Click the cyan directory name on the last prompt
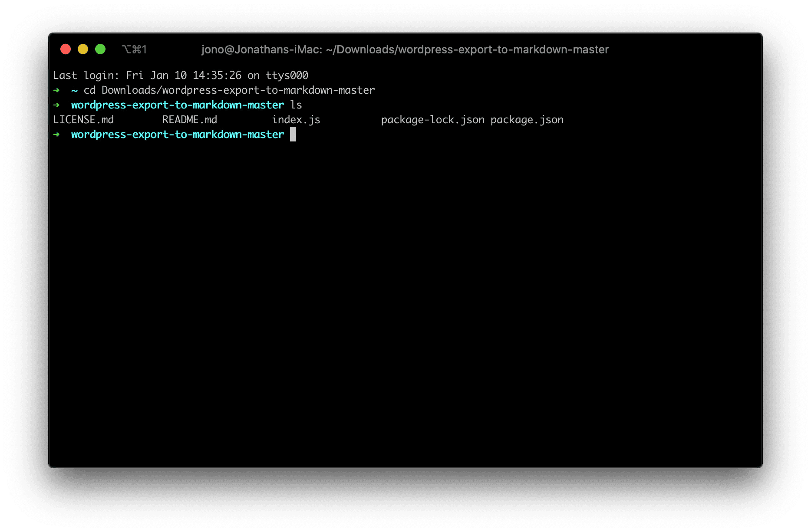 [x=178, y=135]
